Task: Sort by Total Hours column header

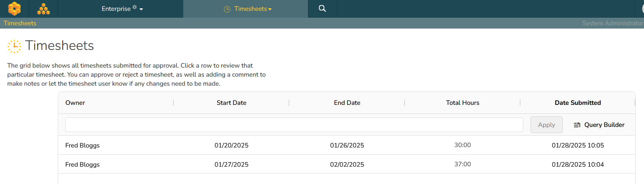Action: pos(462,103)
